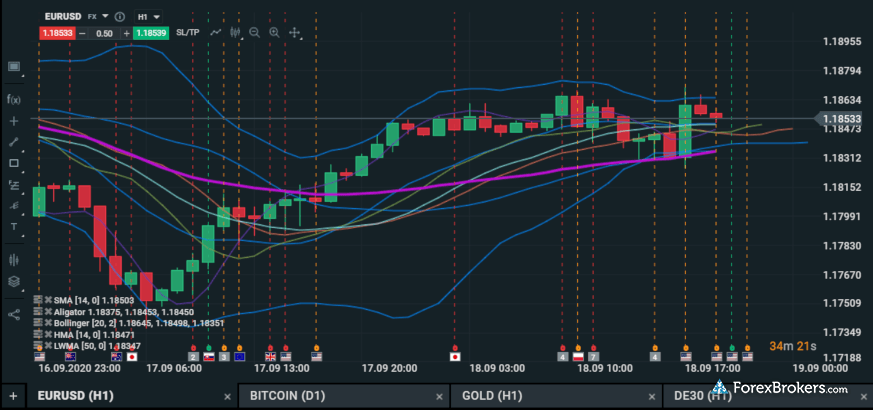Select the trend line drawing tool
The image size is (873, 410).
pos(14,141)
